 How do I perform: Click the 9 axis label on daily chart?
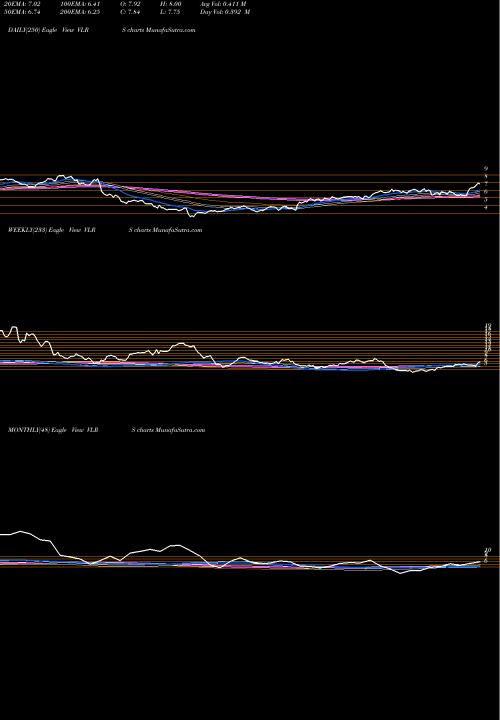tap(486, 169)
